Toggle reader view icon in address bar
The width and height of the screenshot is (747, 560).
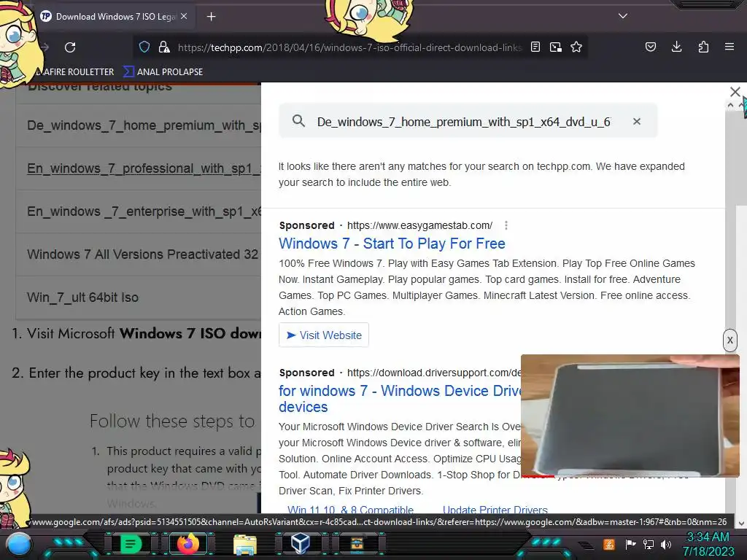(x=535, y=47)
